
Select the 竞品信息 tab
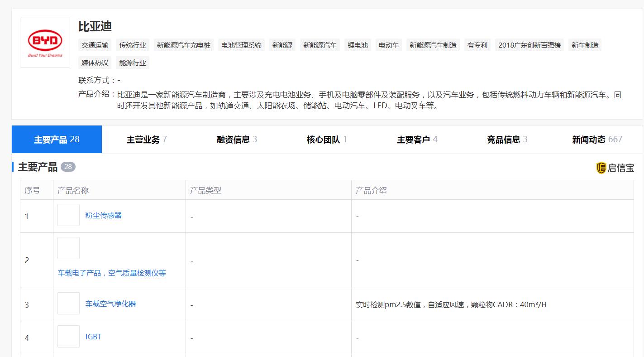click(507, 140)
